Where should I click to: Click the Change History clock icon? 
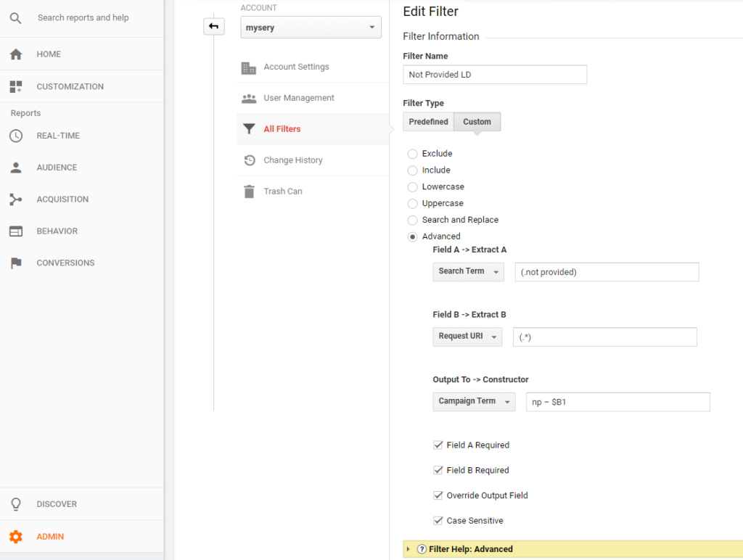(249, 160)
